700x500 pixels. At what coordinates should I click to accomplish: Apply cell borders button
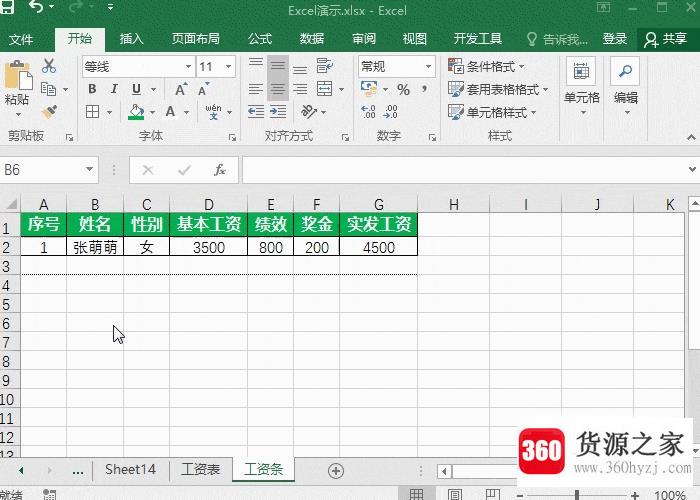click(x=92, y=112)
